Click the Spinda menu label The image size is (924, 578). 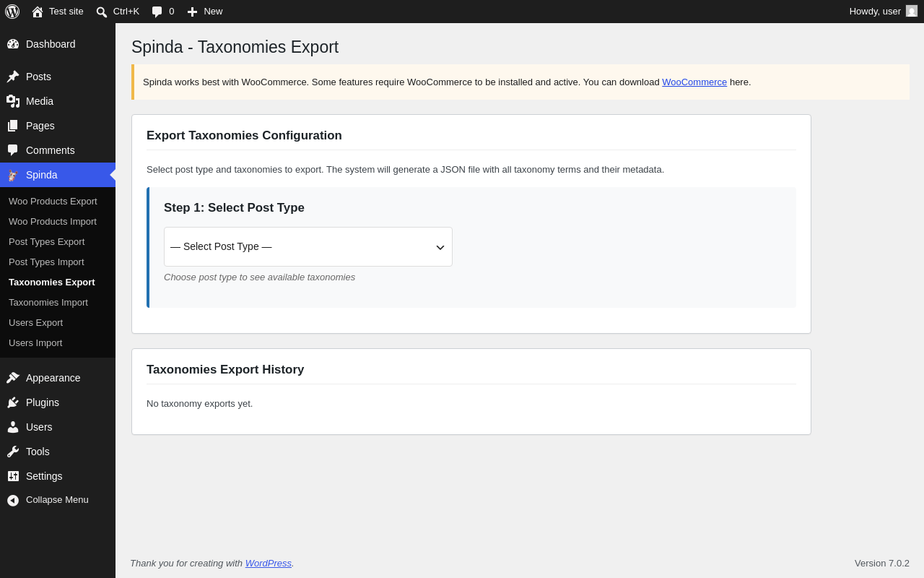pyautogui.click(x=42, y=175)
